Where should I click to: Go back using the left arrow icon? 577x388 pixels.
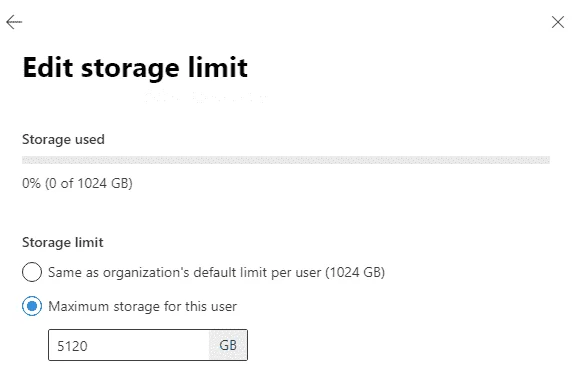pyautogui.click(x=14, y=22)
